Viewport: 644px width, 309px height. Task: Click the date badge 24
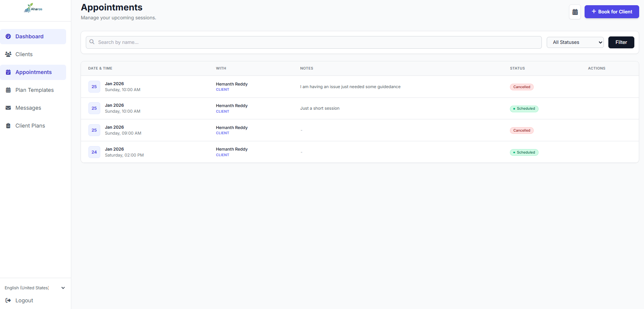point(94,152)
